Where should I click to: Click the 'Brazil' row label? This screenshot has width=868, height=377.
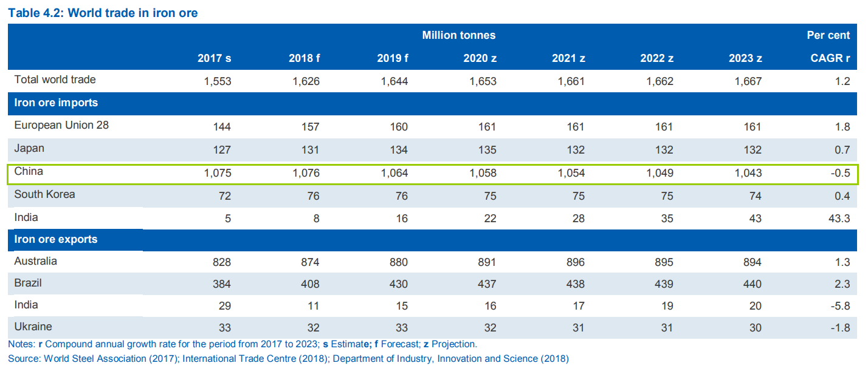tap(28, 283)
